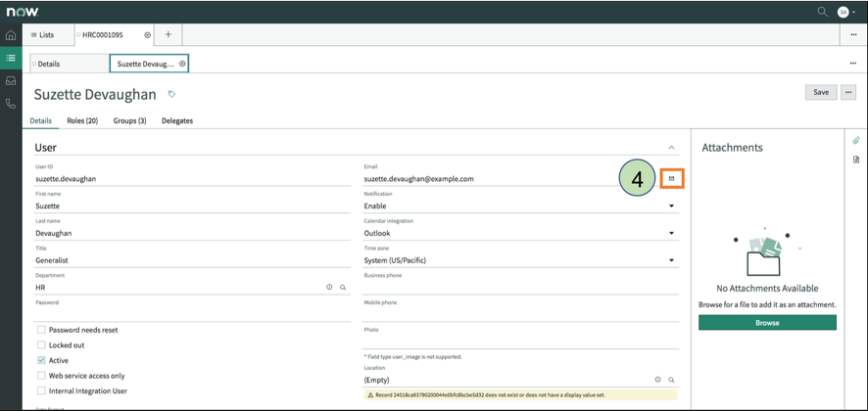Enable Web service access only
Screen dimensions: 868x411
pos(41,375)
